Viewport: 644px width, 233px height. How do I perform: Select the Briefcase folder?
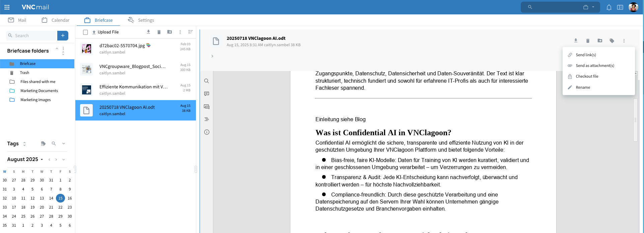37,64
